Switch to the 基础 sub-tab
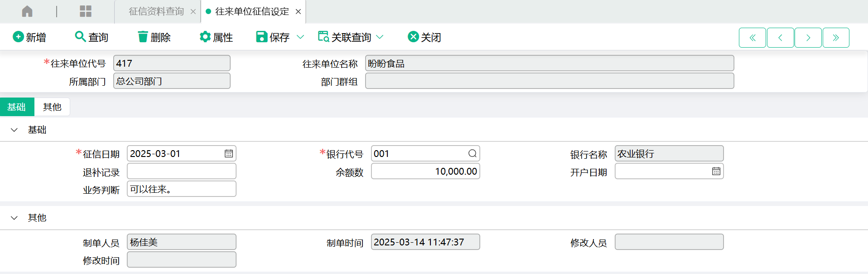The image size is (868, 274). tap(17, 107)
